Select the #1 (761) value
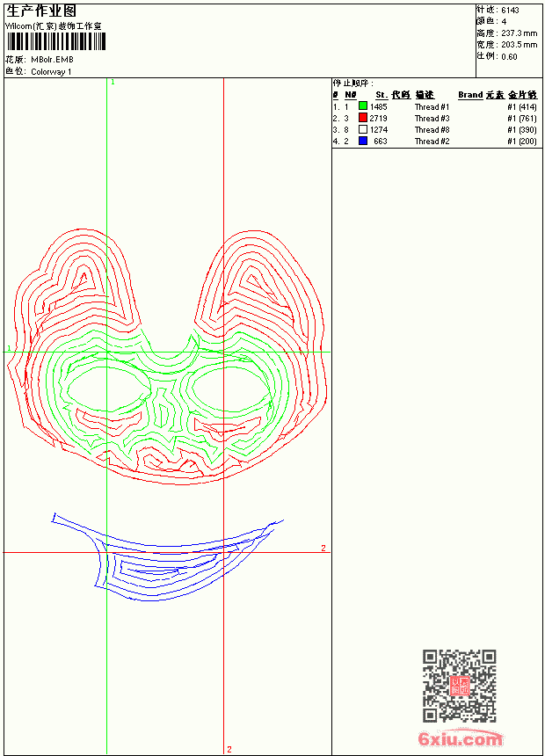Screen dimensions: 545x756 click(x=522, y=118)
